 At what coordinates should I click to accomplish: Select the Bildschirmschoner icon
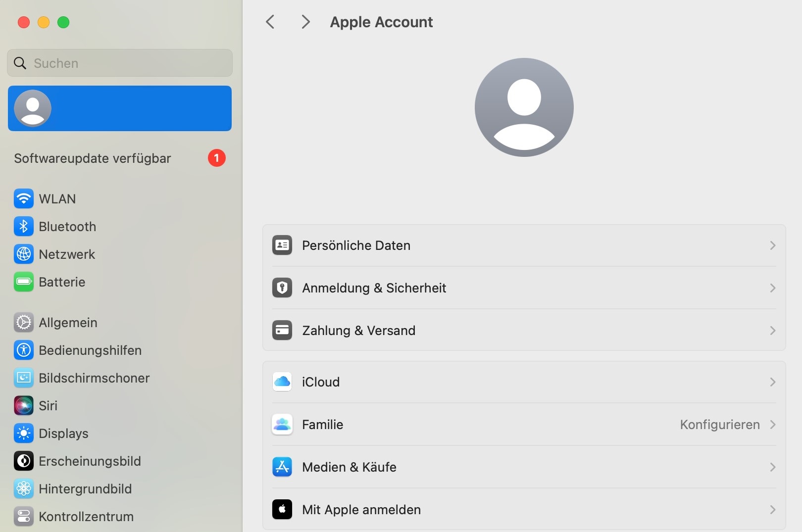point(24,378)
